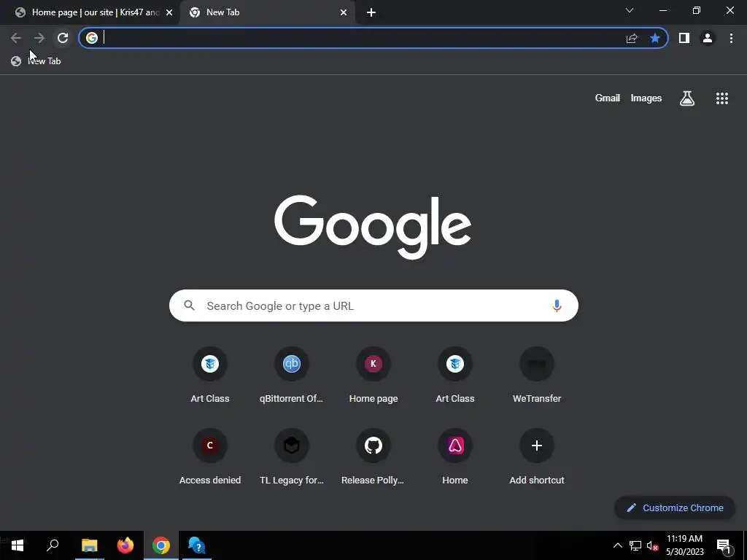Open the Release Polly... GitHub shortcut
747x560 pixels.
point(373,457)
